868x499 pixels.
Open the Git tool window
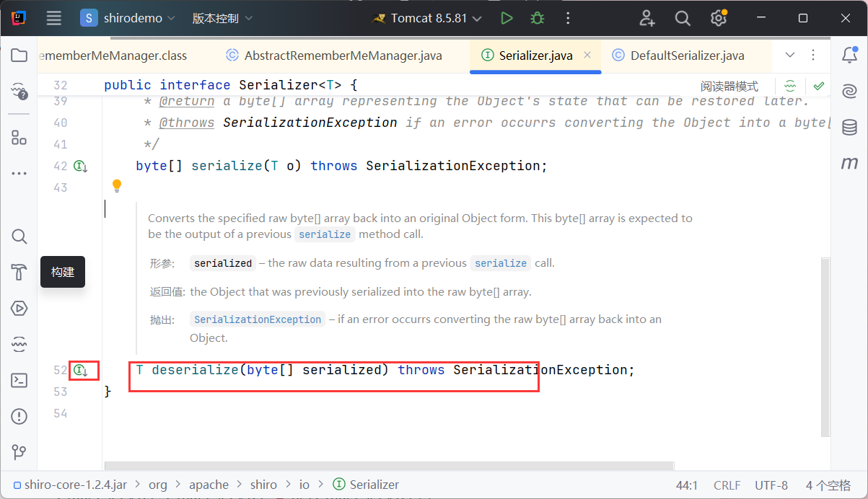[19, 452]
